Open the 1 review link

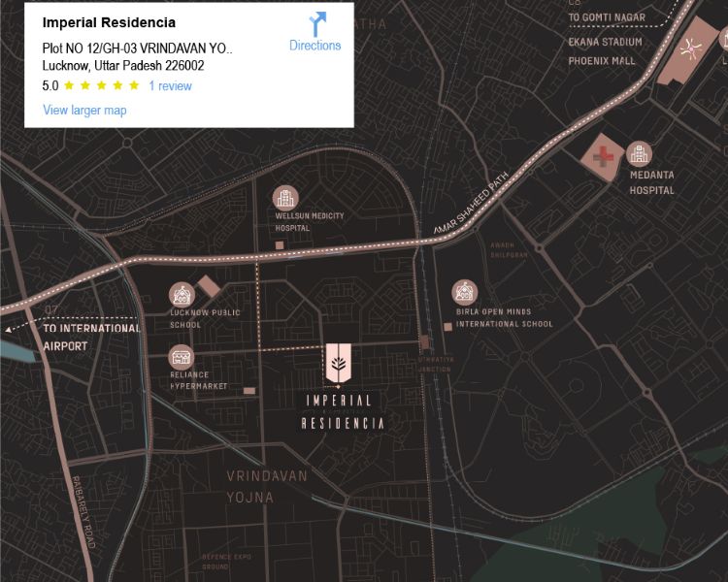(x=171, y=86)
